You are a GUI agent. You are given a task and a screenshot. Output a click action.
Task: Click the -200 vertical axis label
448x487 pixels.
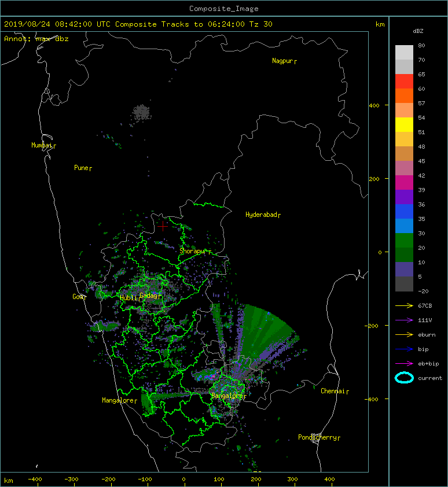[372, 326]
